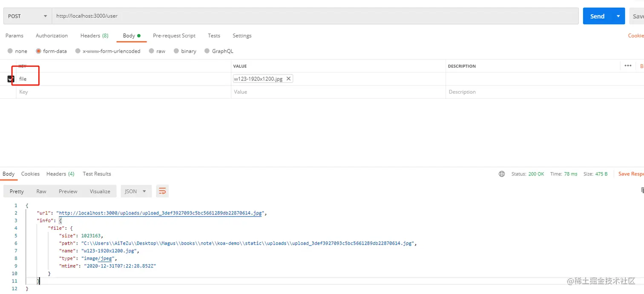Select the x-www-form-urlencoded radio option

(x=78, y=51)
